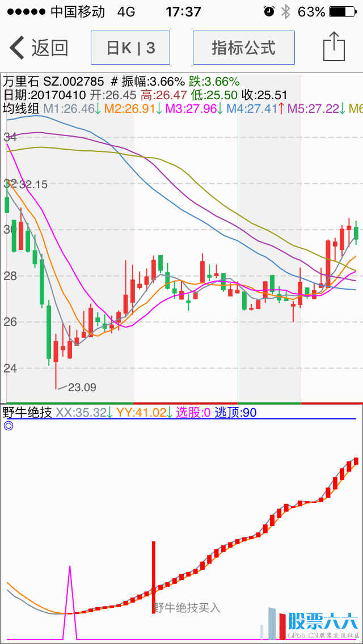Tap the 野牛绝技 indicator name
This screenshot has height=644, width=363.
27,412
